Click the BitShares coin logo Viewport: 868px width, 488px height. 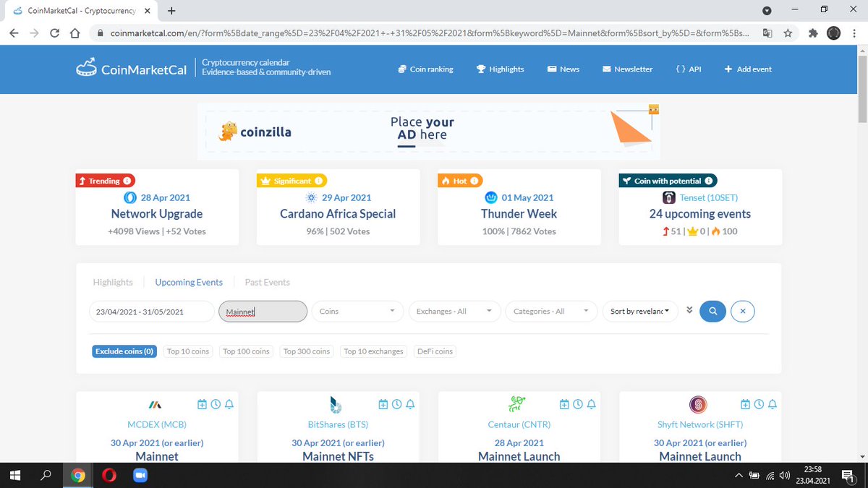pos(337,405)
